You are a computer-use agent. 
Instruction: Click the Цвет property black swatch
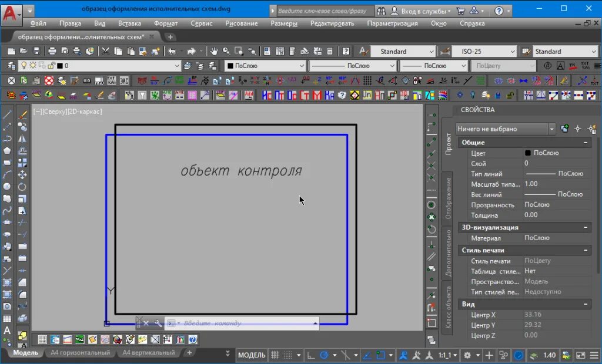point(528,153)
